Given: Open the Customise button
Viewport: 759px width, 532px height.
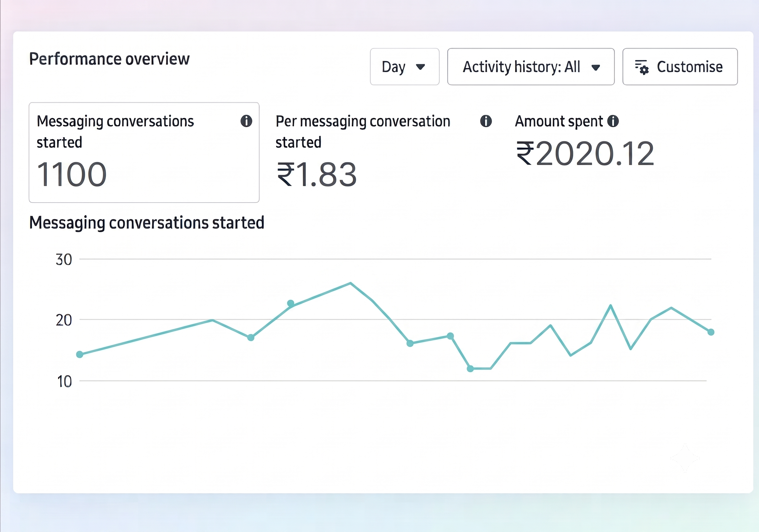Looking at the screenshot, I should 680,67.
